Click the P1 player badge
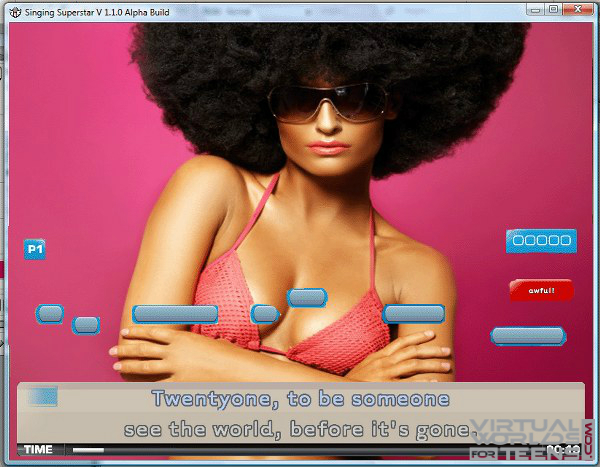The width and height of the screenshot is (600, 467). (35, 249)
